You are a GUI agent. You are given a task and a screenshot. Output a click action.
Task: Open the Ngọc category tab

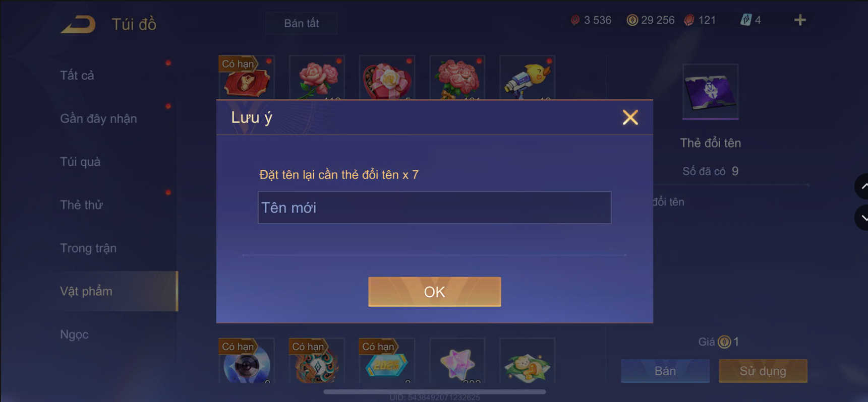click(x=74, y=334)
